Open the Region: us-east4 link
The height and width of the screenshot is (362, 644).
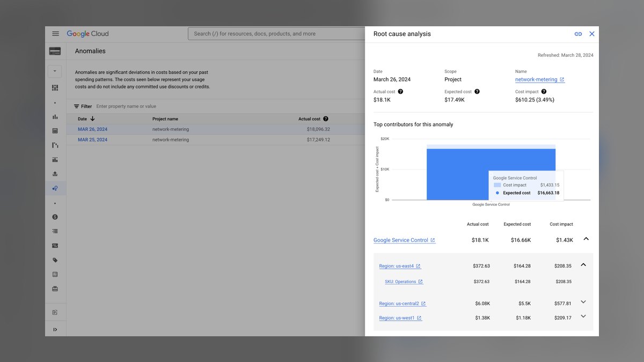(400, 266)
